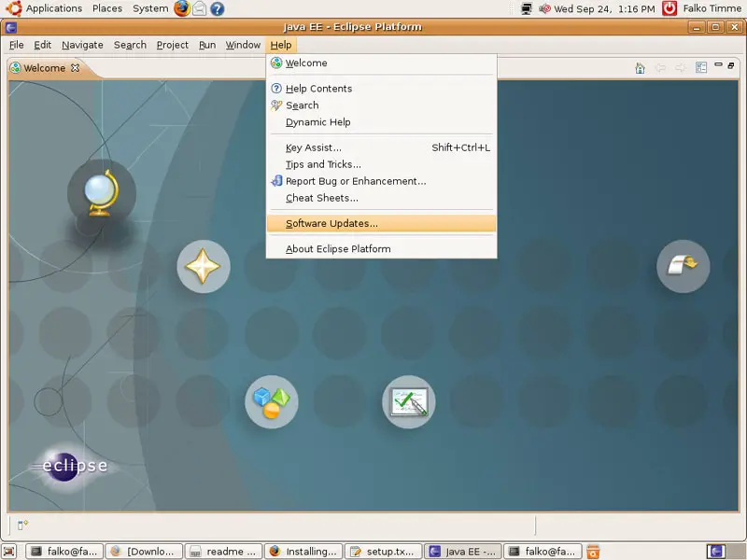Click the Navigate forward arrow in the Welcome toolbar

[x=681, y=68]
